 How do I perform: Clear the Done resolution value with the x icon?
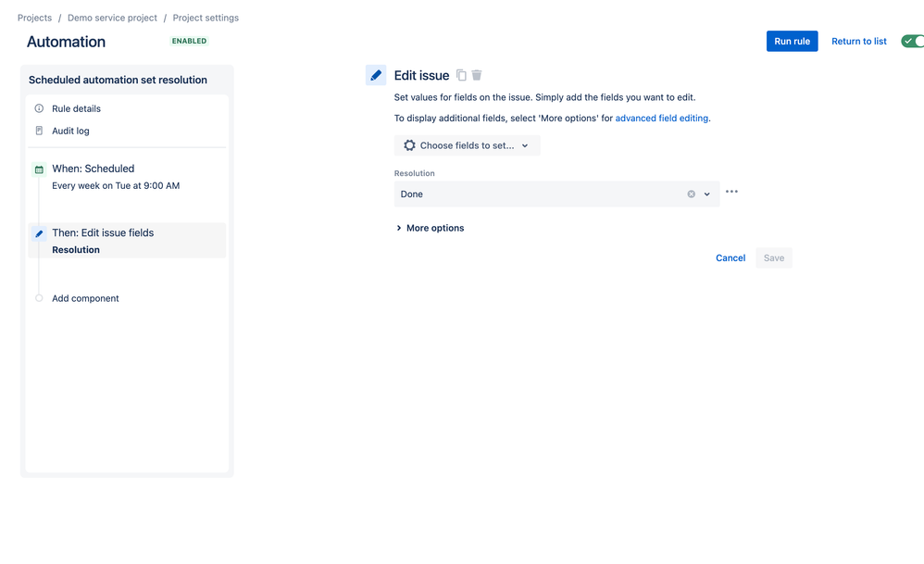coord(692,194)
